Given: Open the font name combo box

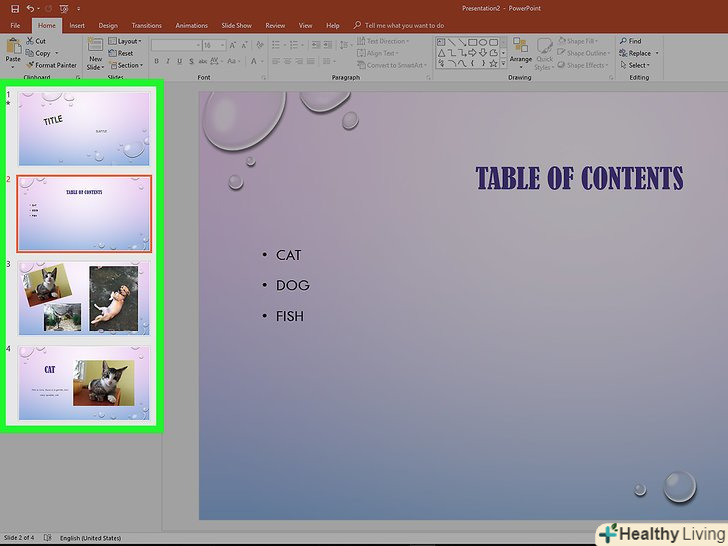Looking at the screenshot, I should 176,45.
